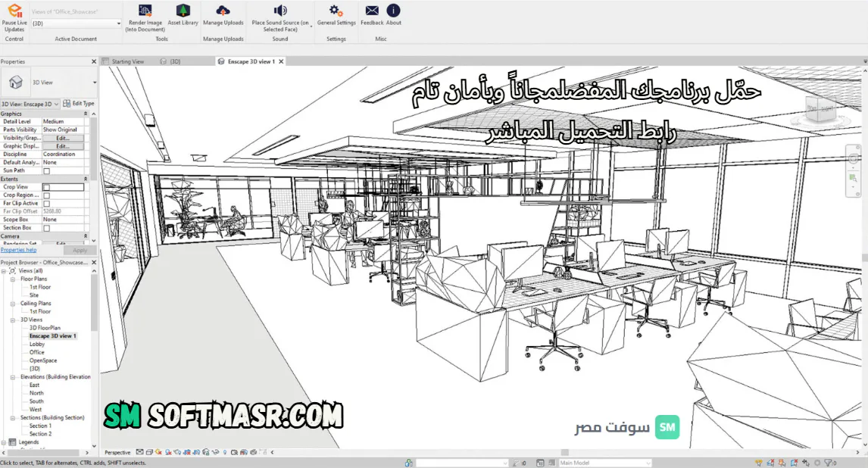Select the OpenSpace 3D view
The height and width of the screenshot is (468, 868).
(x=43, y=360)
